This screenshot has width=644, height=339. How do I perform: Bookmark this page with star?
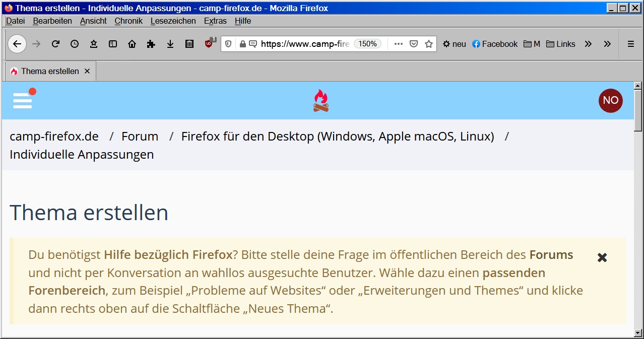(429, 44)
